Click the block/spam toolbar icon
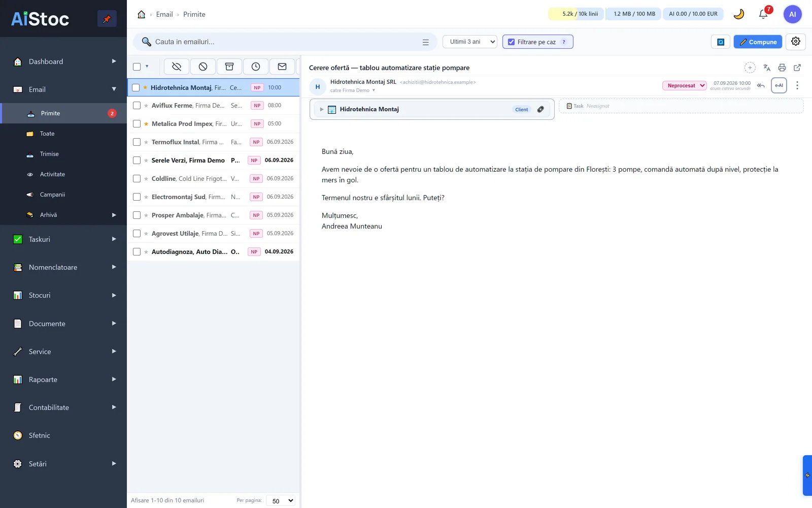The width and height of the screenshot is (812, 508). (x=203, y=67)
